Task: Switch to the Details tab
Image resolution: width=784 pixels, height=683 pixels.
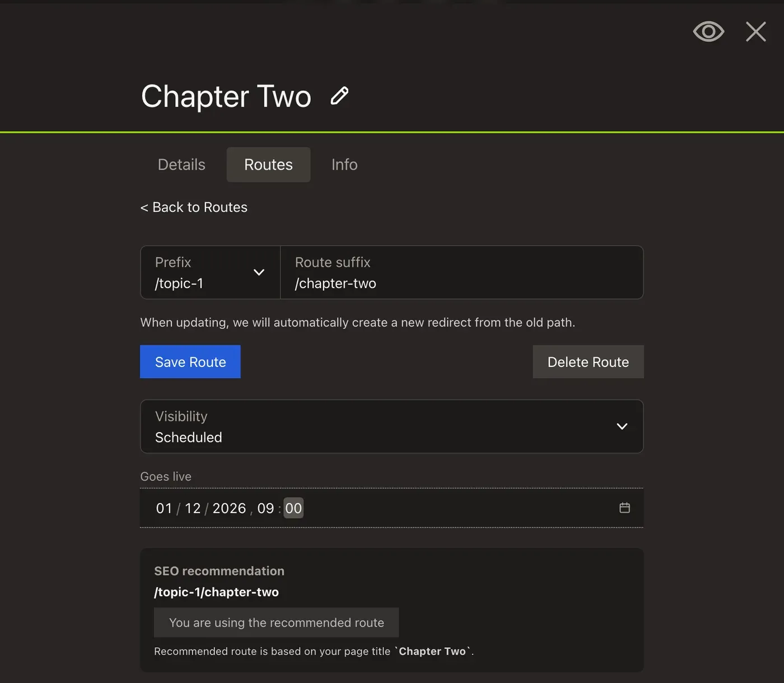Action: (181, 165)
